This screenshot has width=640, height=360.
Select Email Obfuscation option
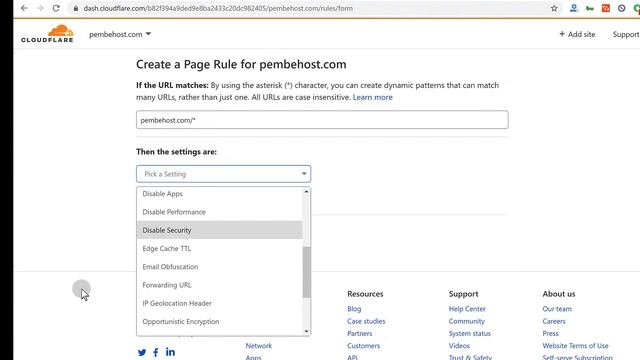220,267
